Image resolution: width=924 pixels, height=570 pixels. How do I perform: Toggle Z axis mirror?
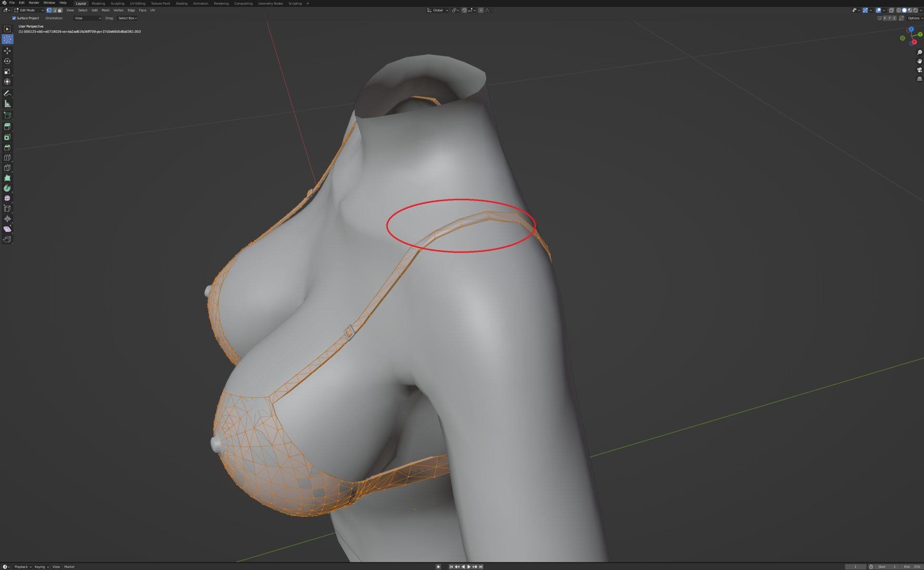tap(895, 18)
